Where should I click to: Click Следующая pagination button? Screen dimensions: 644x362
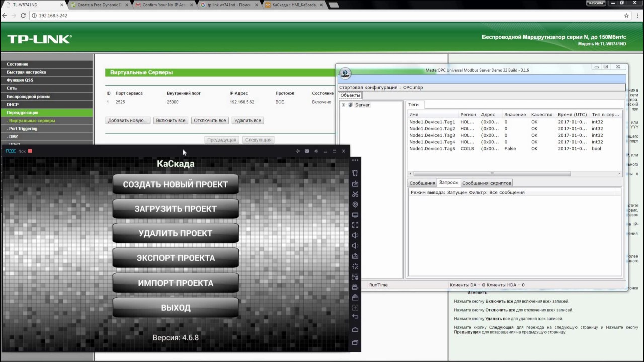[258, 140]
